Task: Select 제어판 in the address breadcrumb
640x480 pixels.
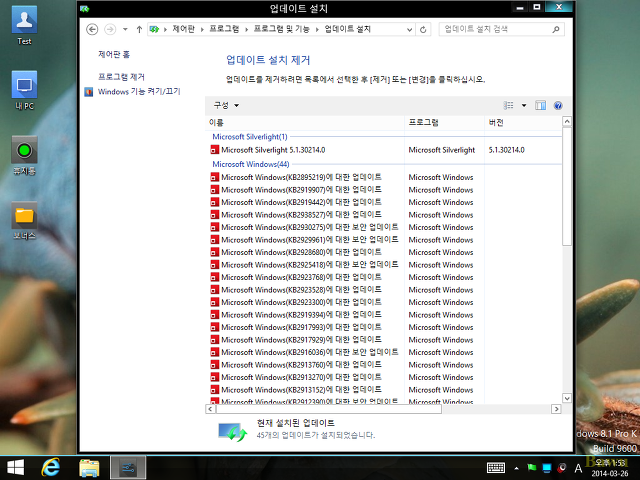Action: pyautogui.click(x=183, y=29)
